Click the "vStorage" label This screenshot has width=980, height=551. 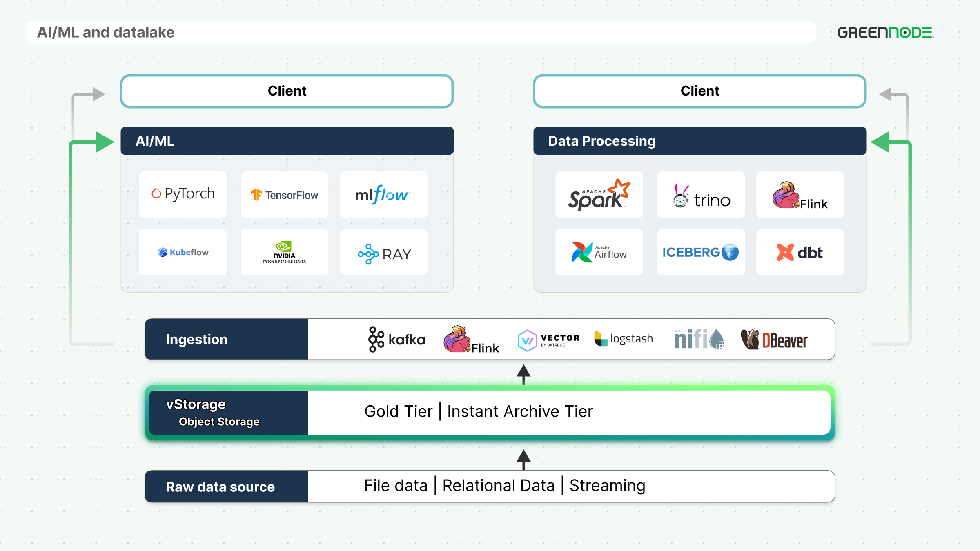tap(196, 404)
